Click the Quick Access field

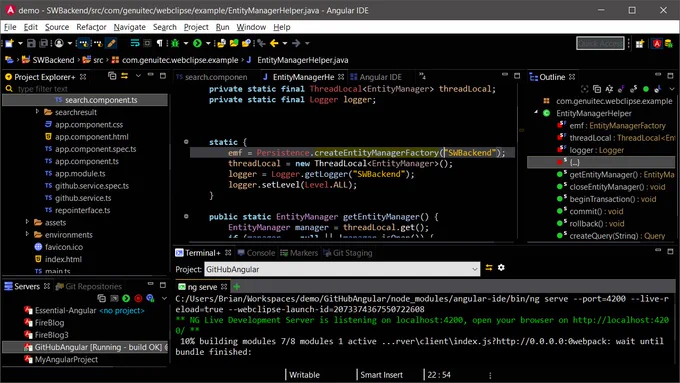[600, 43]
